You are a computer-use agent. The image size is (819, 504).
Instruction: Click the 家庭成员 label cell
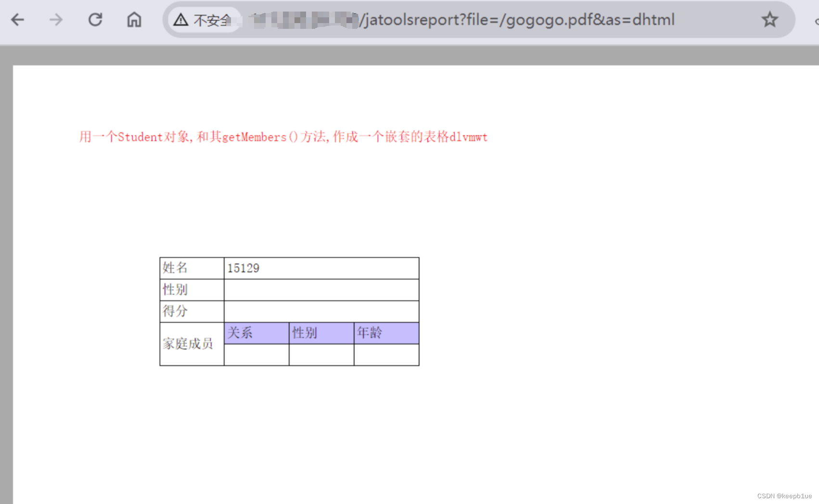[192, 344]
